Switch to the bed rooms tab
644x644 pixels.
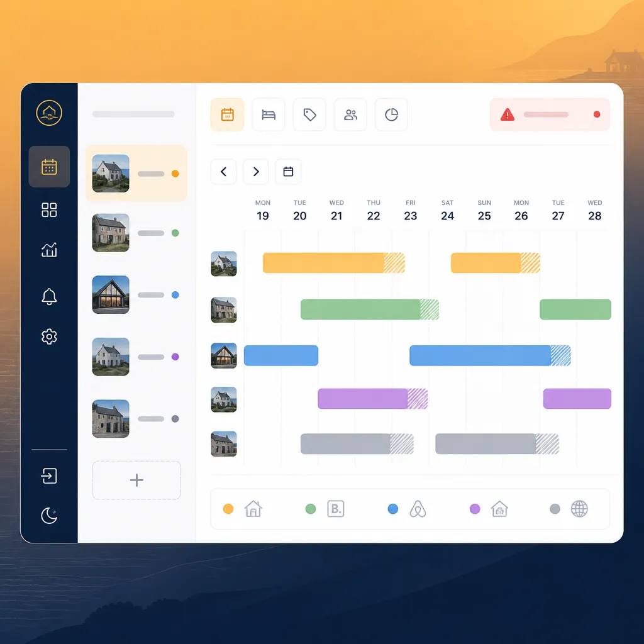coord(268,114)
